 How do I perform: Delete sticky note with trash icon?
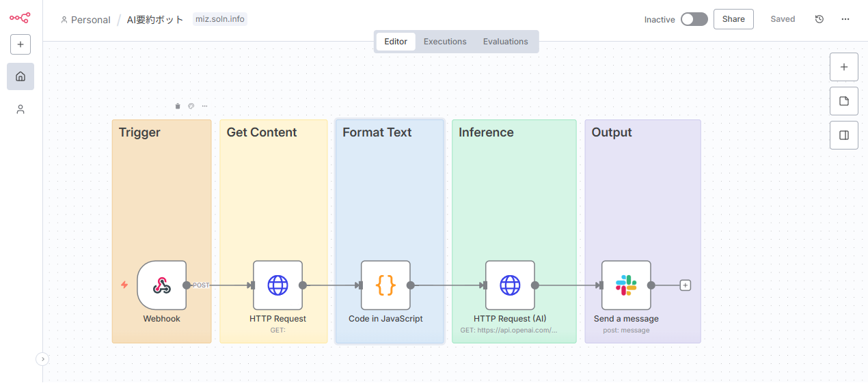point(178,106)
